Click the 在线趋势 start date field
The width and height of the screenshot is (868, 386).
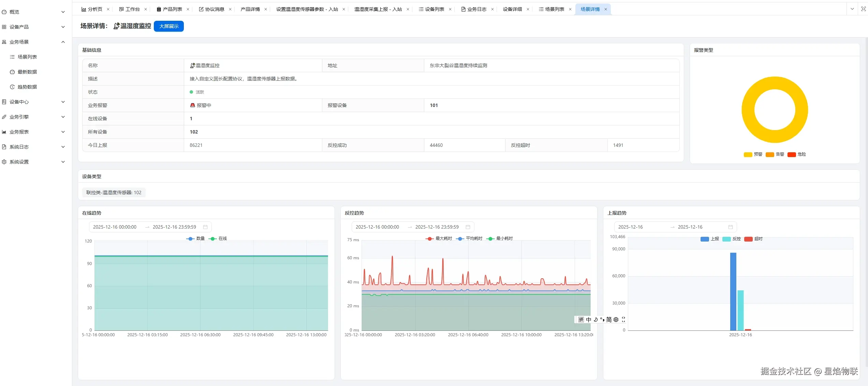pyautogui.click(x=115, y=227)
